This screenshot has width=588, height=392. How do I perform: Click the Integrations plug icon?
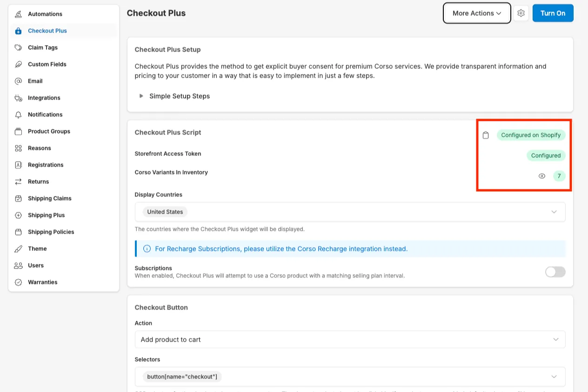(x=18, y=98)
